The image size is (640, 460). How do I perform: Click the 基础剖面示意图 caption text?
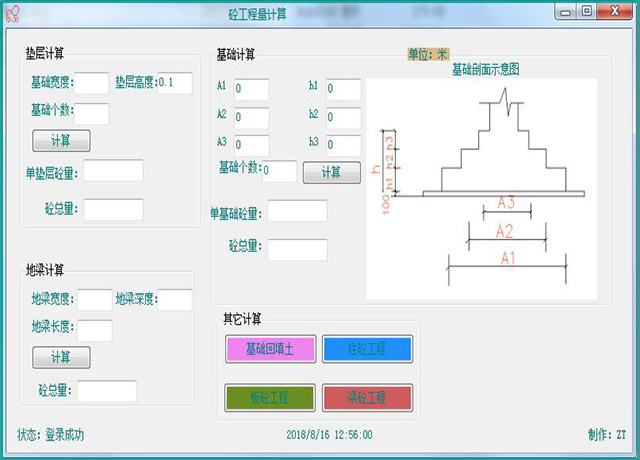point(486,69)
